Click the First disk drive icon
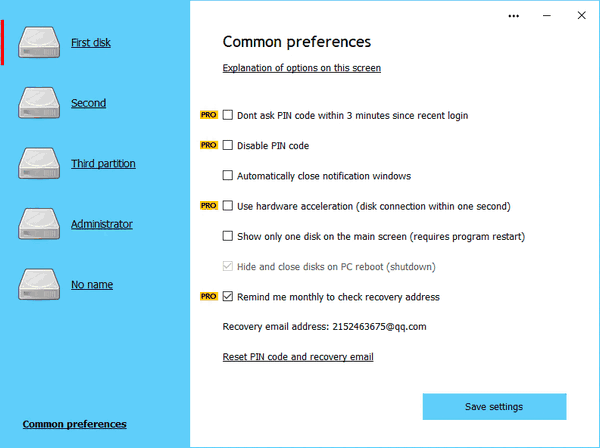Screen dimensions: 600x448 coord(40,43)
